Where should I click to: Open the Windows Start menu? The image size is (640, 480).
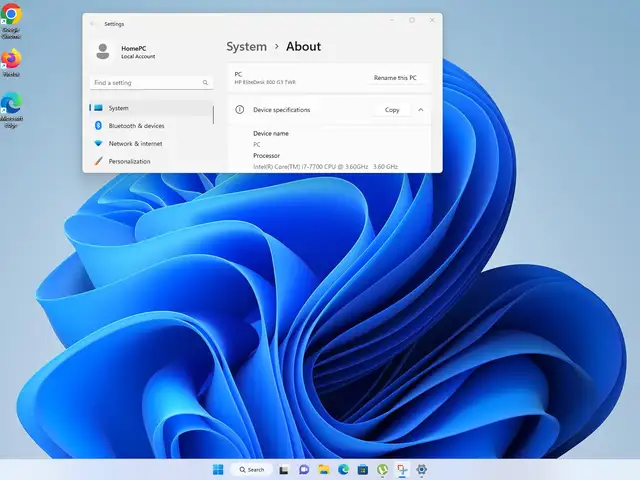point(218,470)
